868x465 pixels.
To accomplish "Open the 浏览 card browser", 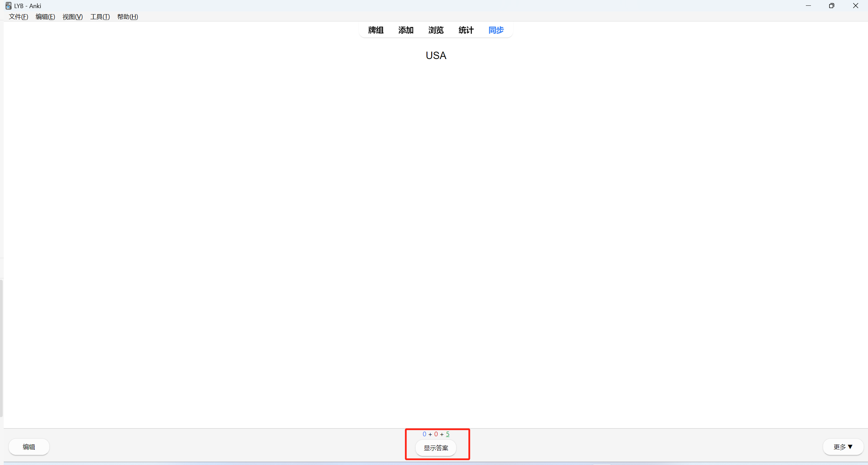I will (x=436, y=30).
